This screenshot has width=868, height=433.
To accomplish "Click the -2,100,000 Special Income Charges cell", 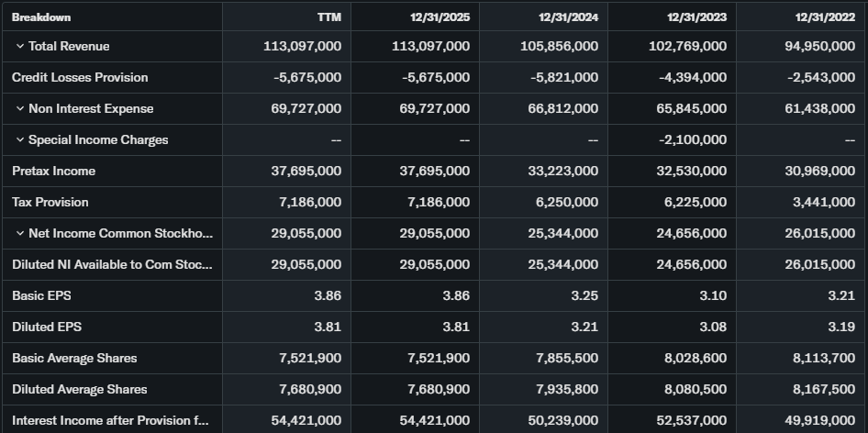I will point(693,140).
